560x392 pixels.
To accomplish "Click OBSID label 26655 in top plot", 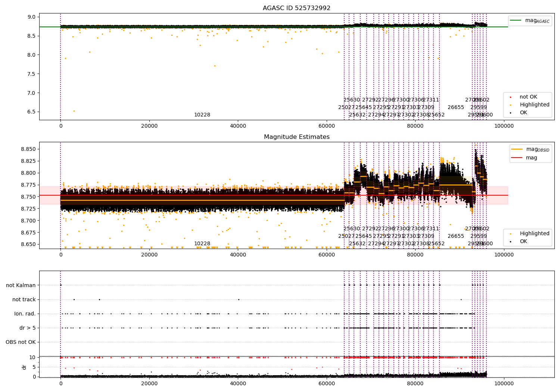I will (456, 108).
